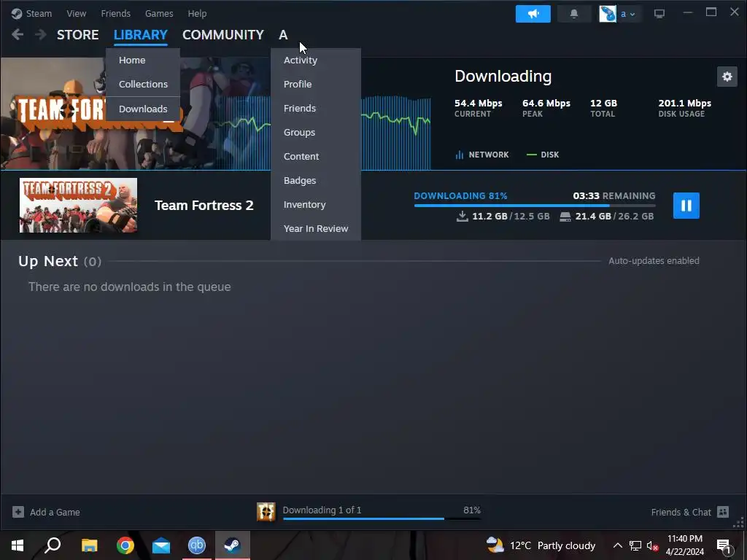Image resolution: width=747 pixels, height=560 pixels.
Task: Click the user avatar picture
Action: pos(608,14)
